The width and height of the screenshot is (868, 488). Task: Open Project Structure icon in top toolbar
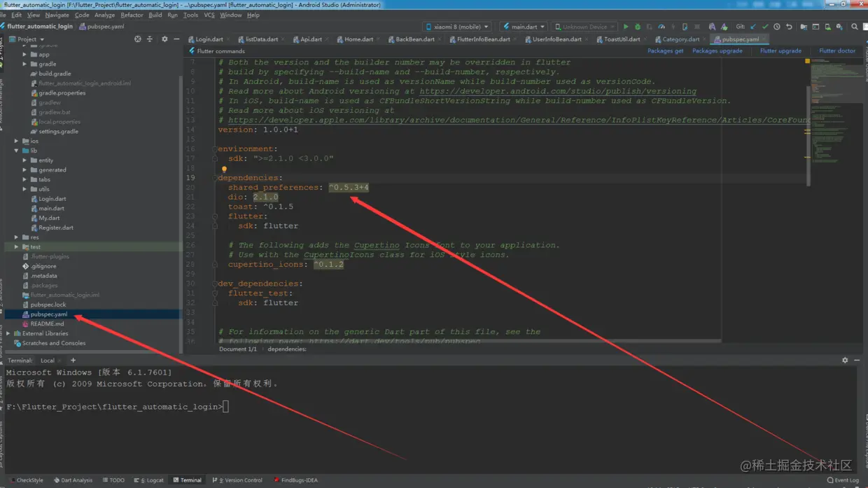click(804, 27)
